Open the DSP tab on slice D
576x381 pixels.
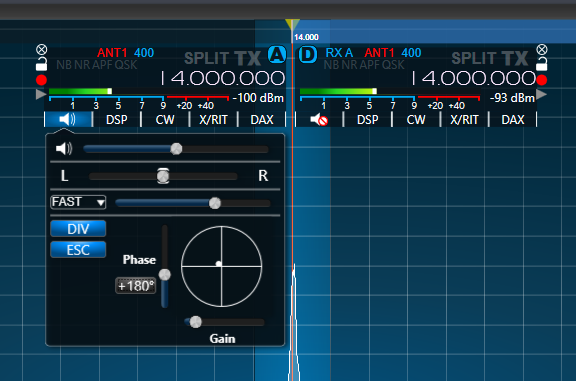click(x=367, y=120)
